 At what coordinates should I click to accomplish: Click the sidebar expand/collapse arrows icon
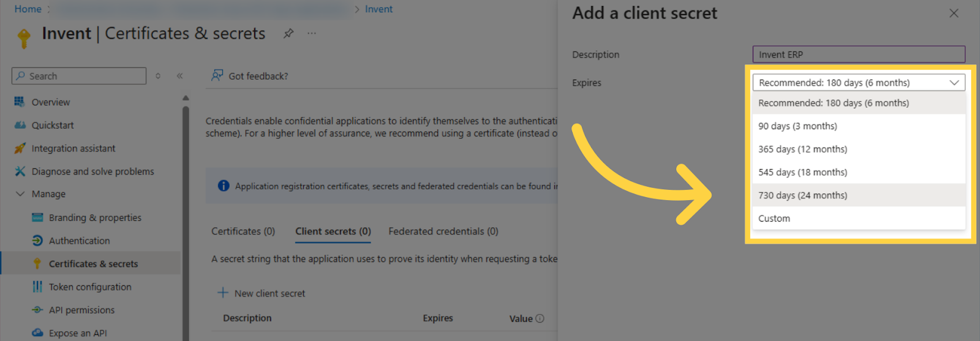(158, 76)
